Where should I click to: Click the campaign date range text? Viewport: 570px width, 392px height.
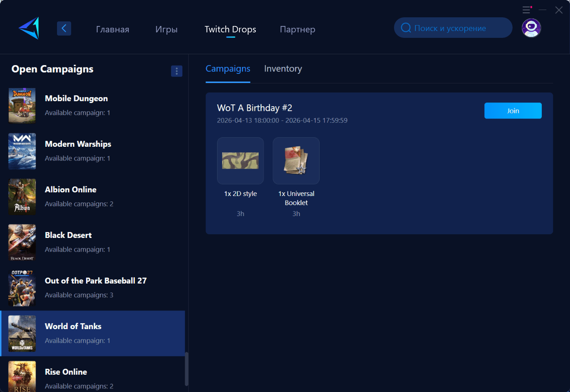pyautogui.click(x=282, y=121)
